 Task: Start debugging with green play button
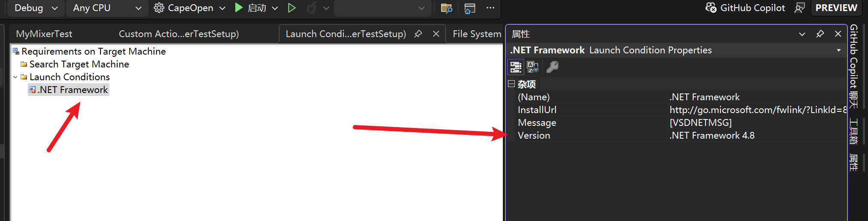[239, 8]
